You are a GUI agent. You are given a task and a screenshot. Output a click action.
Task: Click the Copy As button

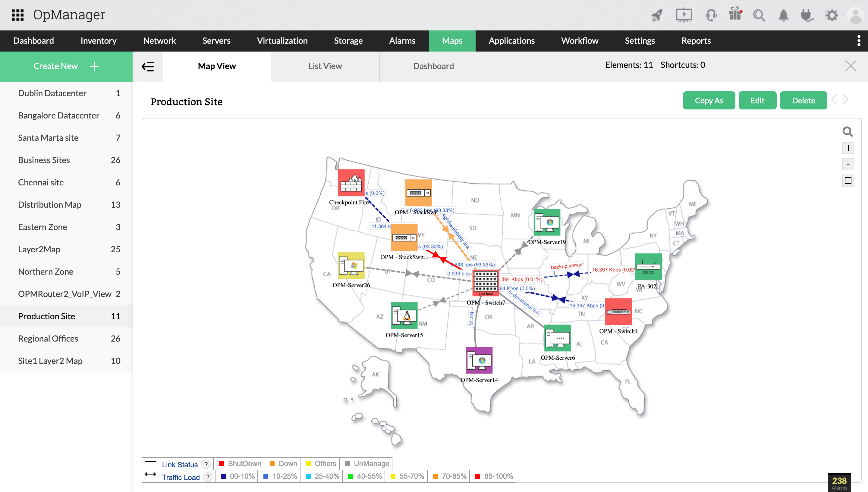(x=709, y=101)
